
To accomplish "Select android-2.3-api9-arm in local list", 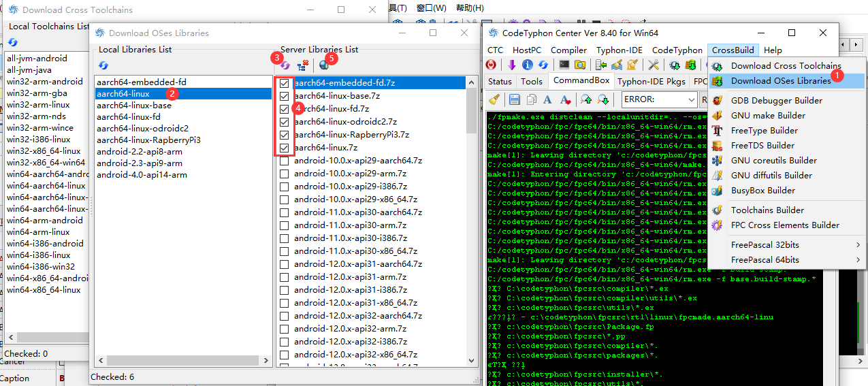I will click(183, 163).
